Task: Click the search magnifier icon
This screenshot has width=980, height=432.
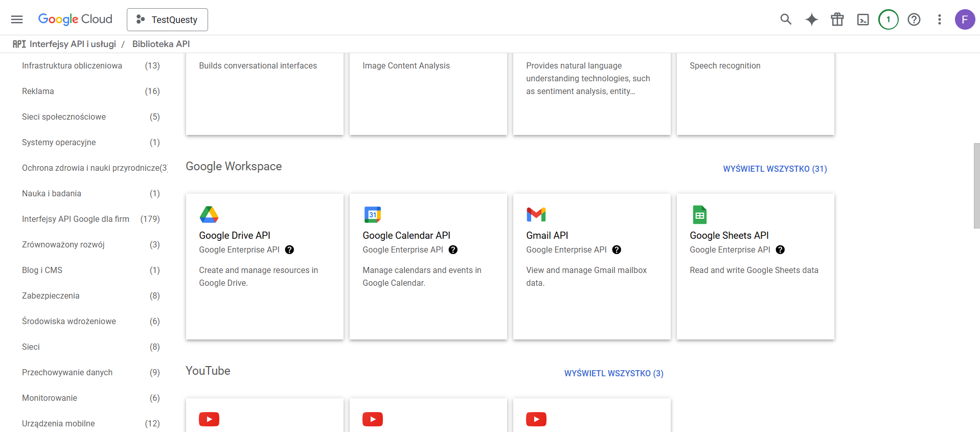Action: click(786, 19)
